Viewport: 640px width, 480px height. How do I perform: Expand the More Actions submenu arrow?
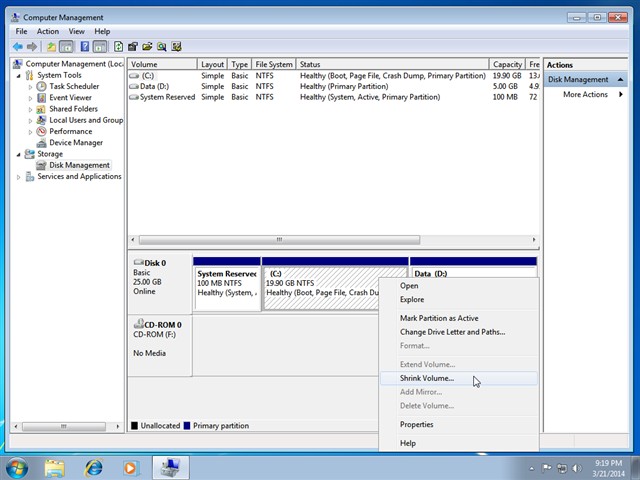click(621, 95)
